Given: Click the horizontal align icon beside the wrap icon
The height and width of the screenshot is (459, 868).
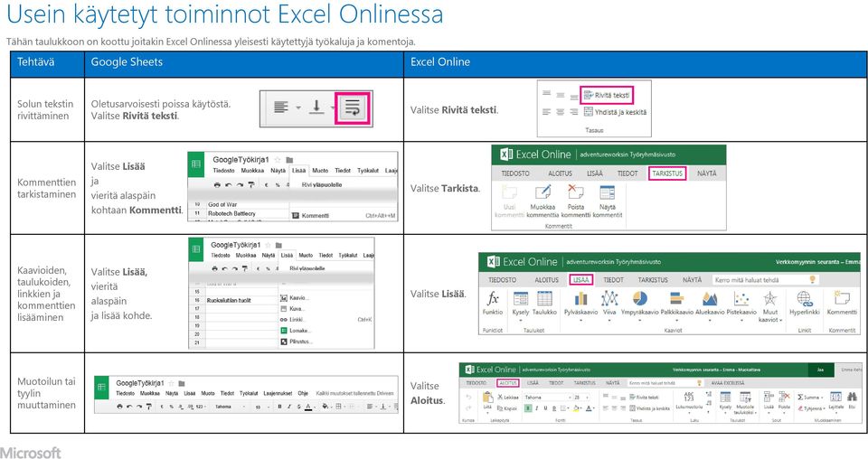Looking at the screenshot, I should click(281, 107).
